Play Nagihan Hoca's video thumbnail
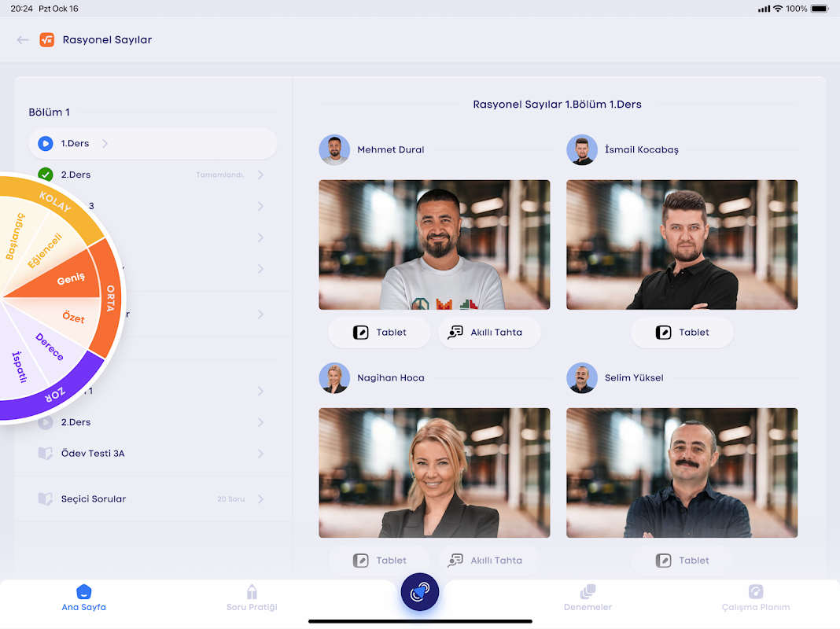840x629 pixels. click(x=434, y=473)
